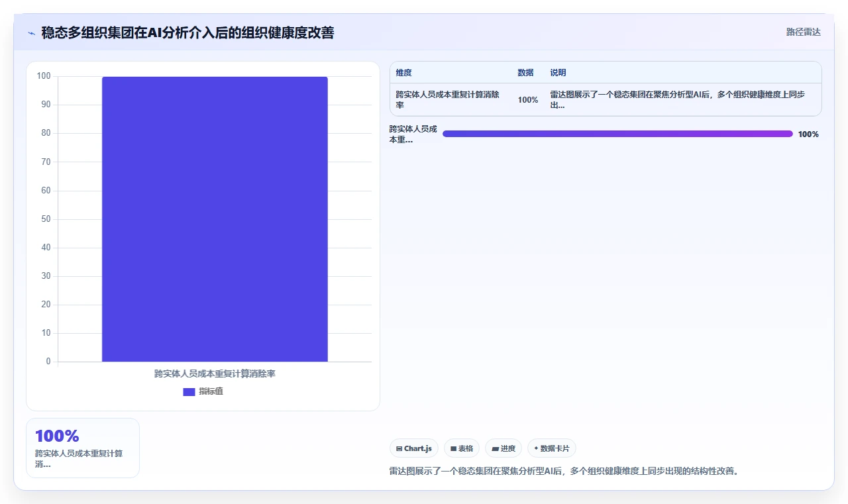Click the 说明 column header
The image size is (848, 504).
pyautogui.click(x=558, y=73)
